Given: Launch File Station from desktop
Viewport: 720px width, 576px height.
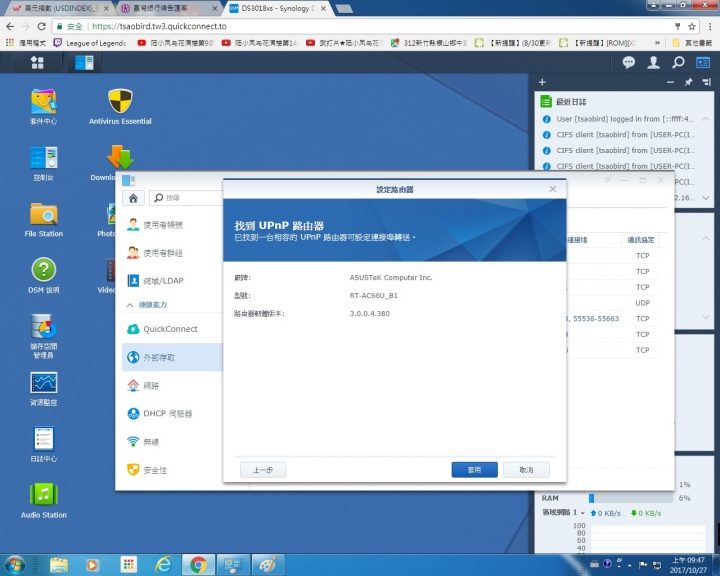Looking at the screenshot, I should (43, 220).
